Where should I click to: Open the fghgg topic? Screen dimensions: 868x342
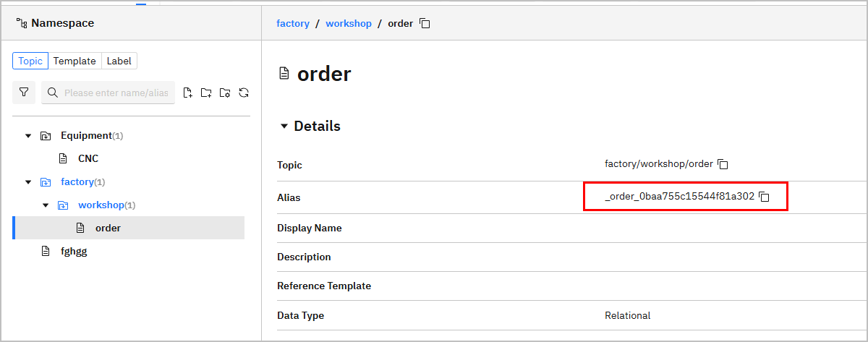(x=74, y=251)
